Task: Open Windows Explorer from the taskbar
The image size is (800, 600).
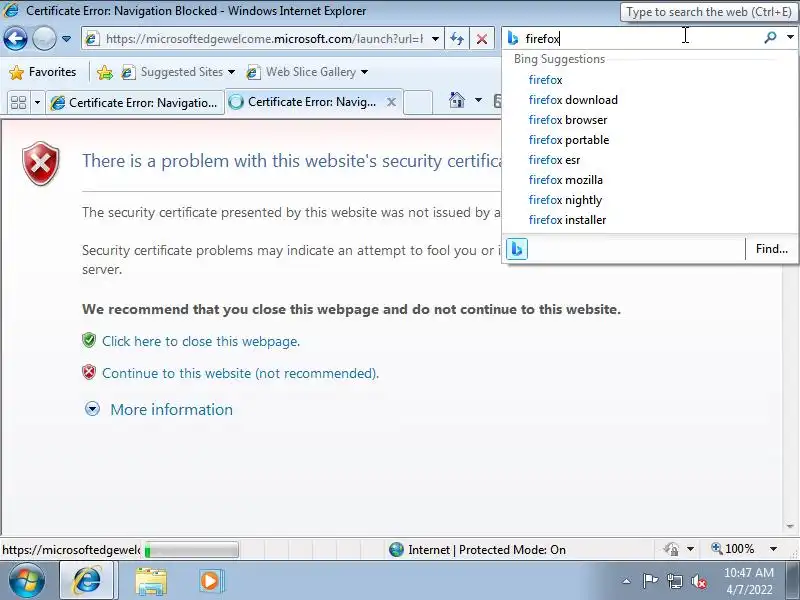Action: 151,581
